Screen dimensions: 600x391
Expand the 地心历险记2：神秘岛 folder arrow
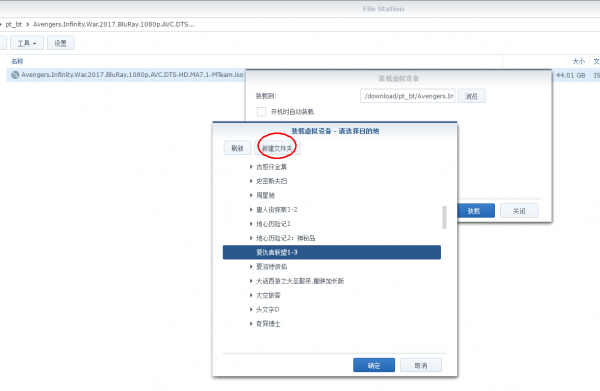(x=251, y=238)
